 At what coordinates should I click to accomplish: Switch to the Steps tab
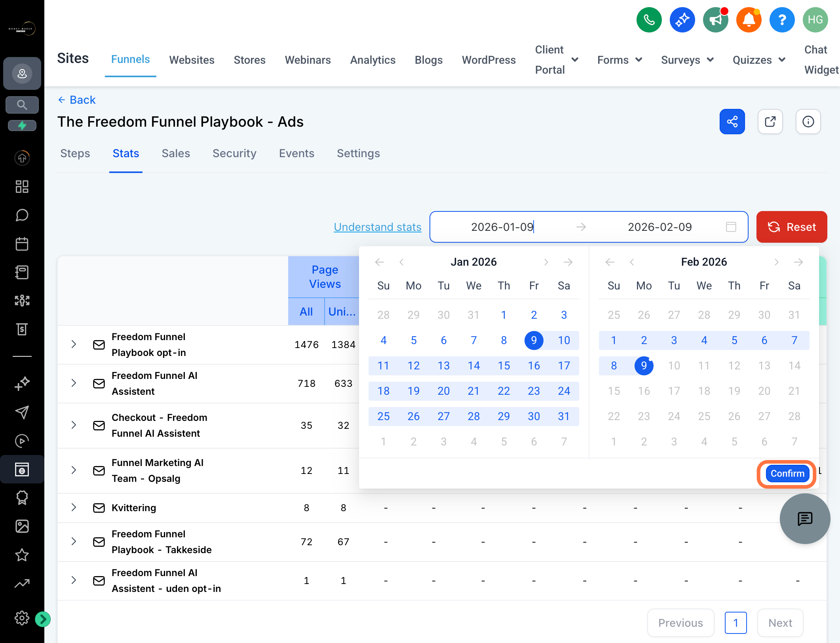click(75, 153)
